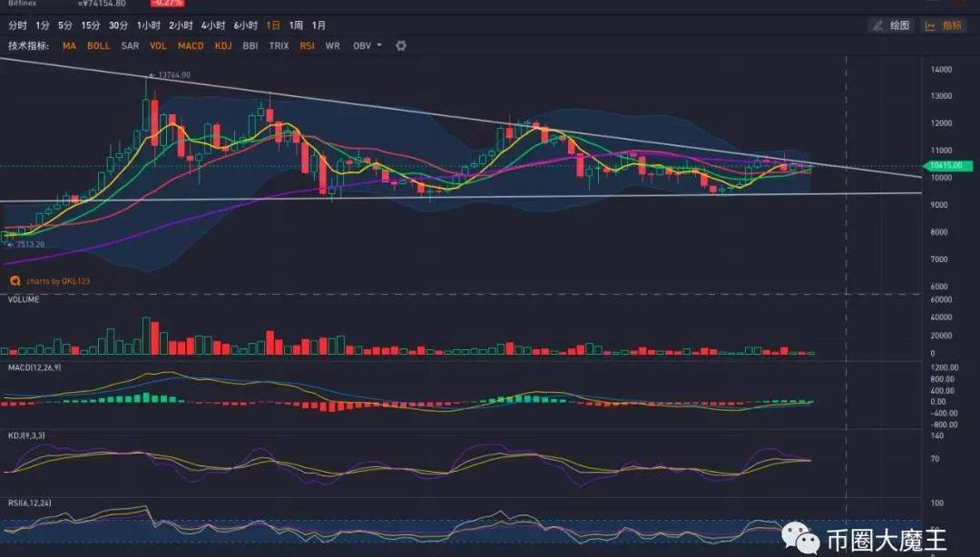Select the 1日 daily timeframe tab
Screen dimensions: 980x557
click(x=273, y=25)
